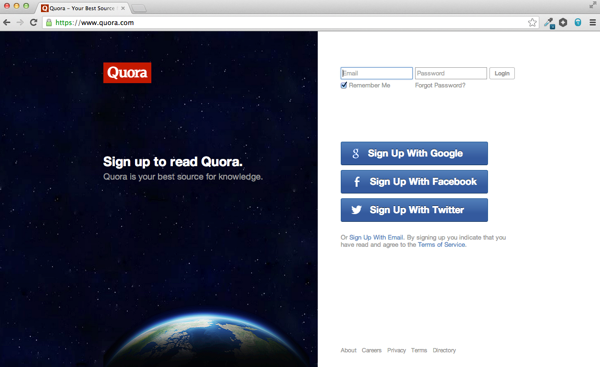Viewport: 600px width, 367px height.
Task: Click Sign Up With Facebook
Action: click(414, 182)
